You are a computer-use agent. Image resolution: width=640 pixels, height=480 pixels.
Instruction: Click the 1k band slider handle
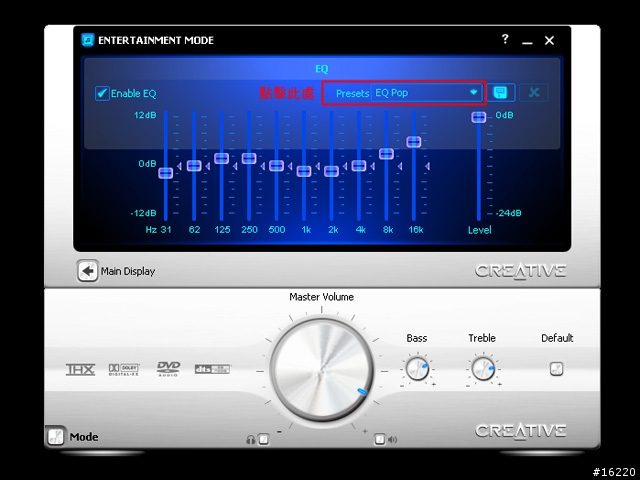[304, 171]
